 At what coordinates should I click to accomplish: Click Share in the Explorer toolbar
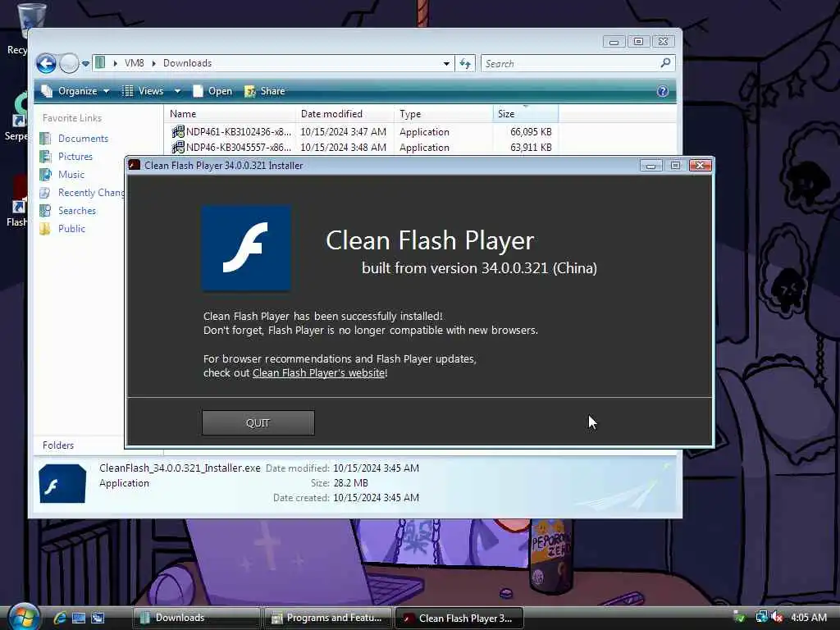[x=265, y=91]
